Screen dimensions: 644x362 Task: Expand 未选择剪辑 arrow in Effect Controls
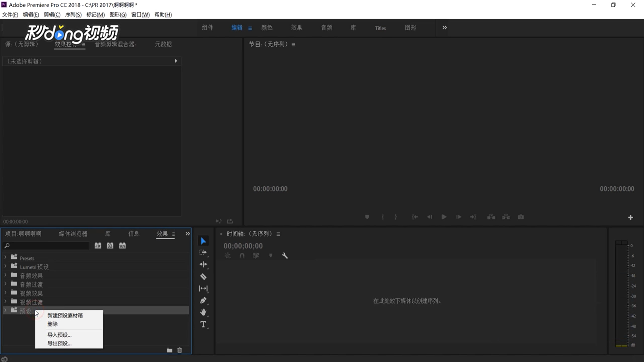176,61
